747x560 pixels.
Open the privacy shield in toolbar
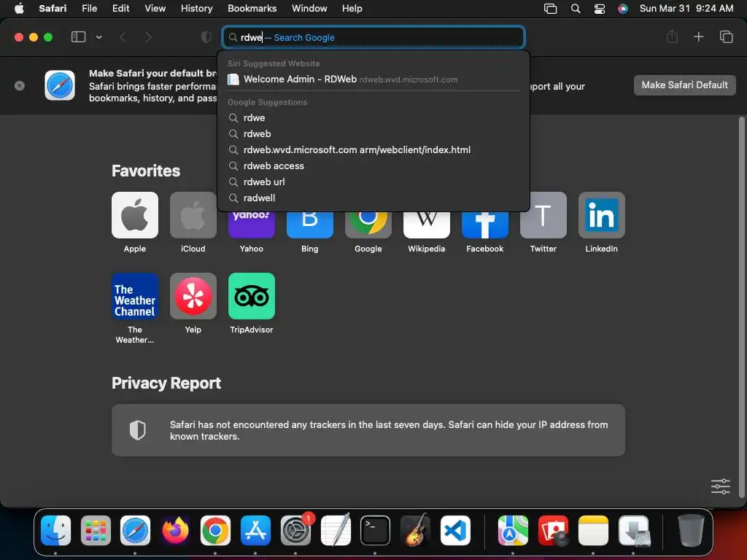point(206,37)
